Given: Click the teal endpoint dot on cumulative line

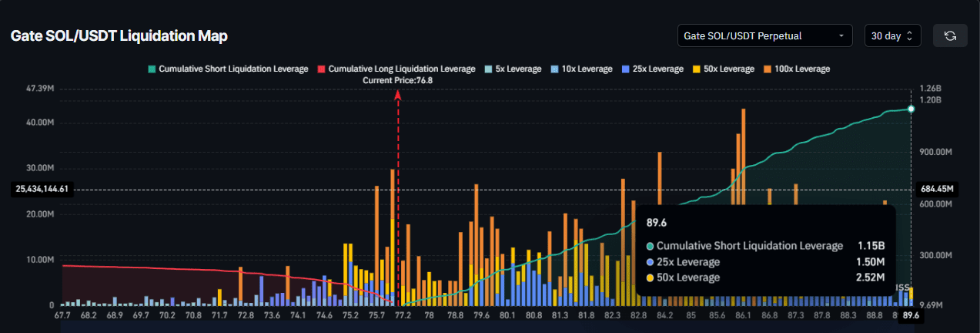Looking at the screenshot, I should click(911, 109).
